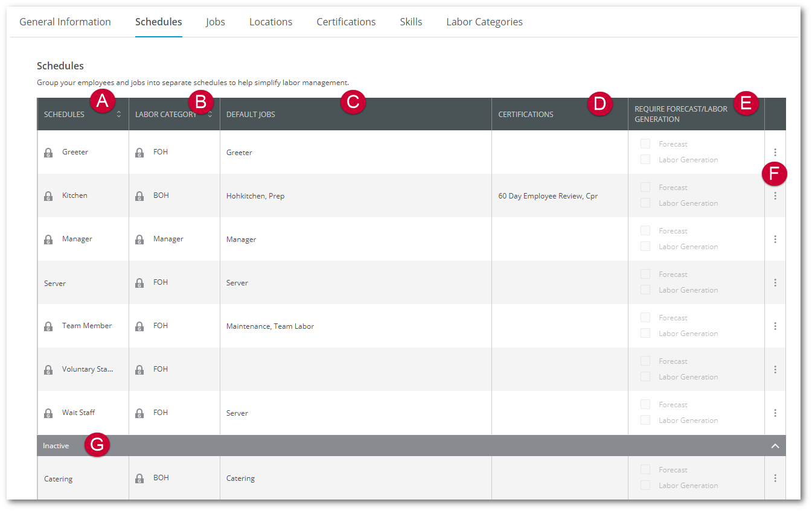Toggle the Forecast checkbox in the Greeter row
The image size is (812, 511).
645,144
